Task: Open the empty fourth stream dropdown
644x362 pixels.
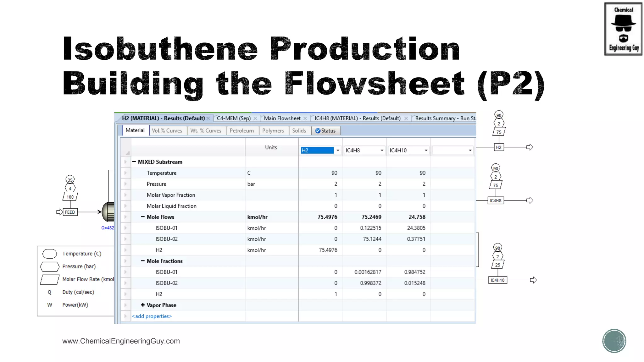Action: (x=470, y=151)
